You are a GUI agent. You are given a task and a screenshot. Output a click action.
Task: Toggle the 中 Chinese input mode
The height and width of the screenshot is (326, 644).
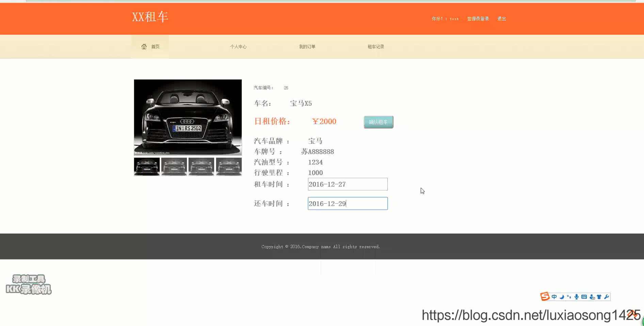554,297
